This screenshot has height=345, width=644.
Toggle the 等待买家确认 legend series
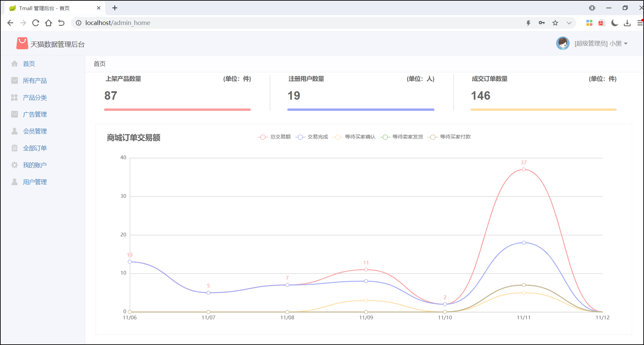[x=354, y=137]
